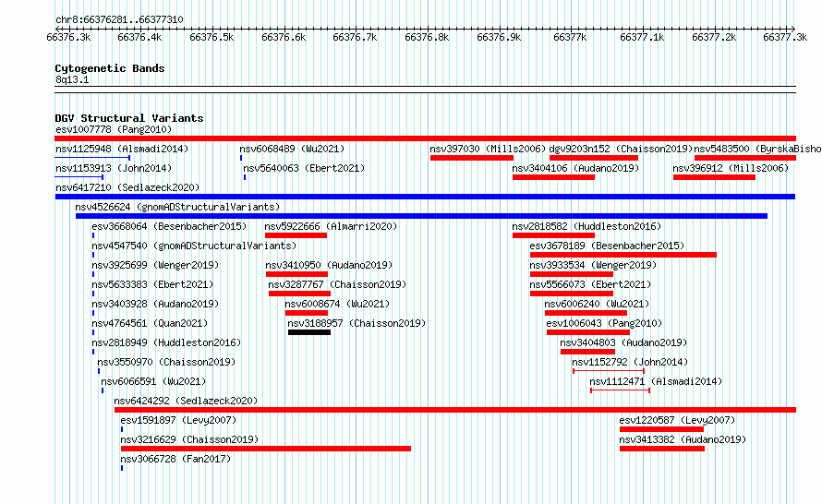Click nsv3066728 (Fan2017) label
The width and height of the screenshot is (822, 504).
(175, 459)
